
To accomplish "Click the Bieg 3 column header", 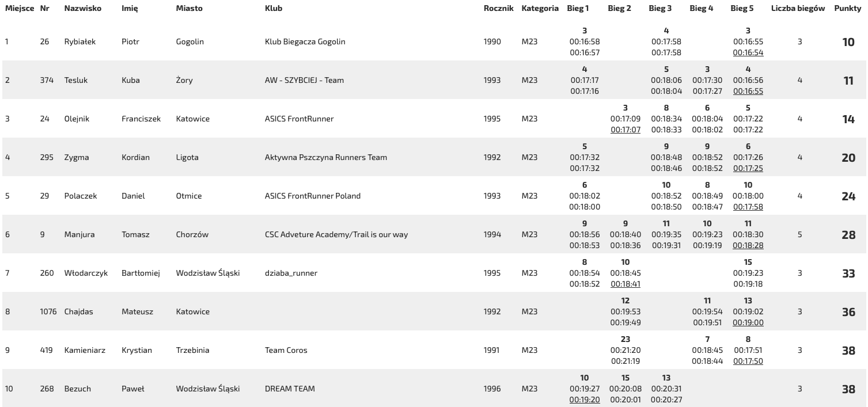I will coord(660,9).
